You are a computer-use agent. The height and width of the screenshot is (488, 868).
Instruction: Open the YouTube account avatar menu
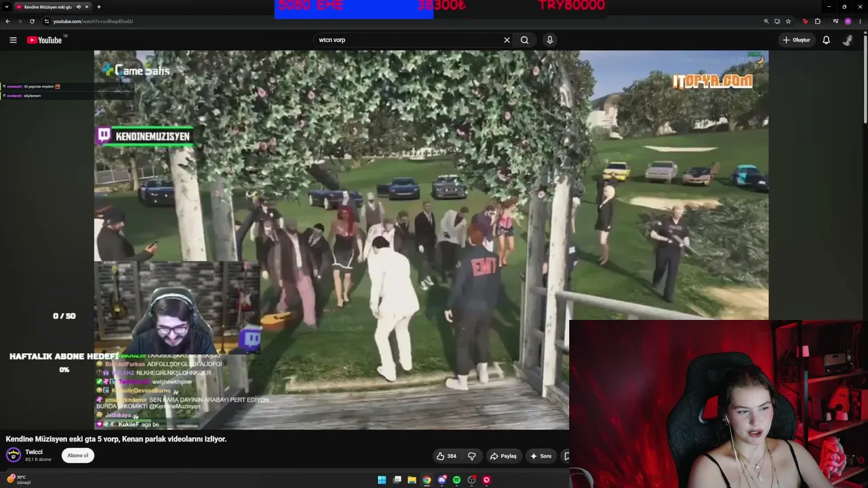tap(848, 40)
